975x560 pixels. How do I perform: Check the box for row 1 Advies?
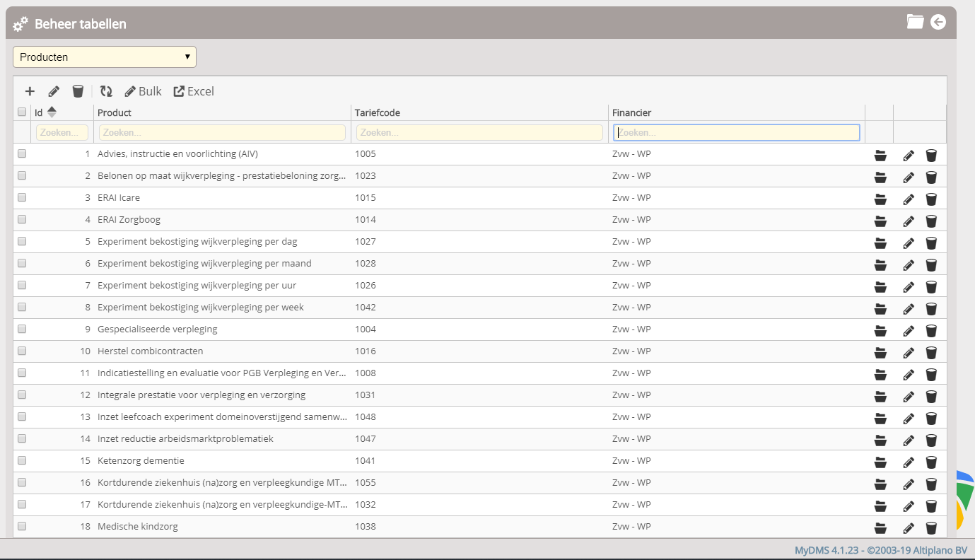[22, 153]
